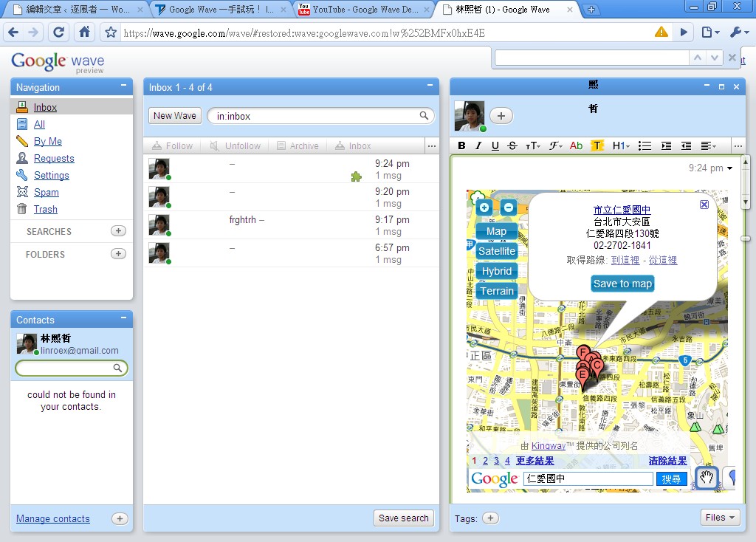756x542 pixels.
Task: Open All in Navigation
Action: (x=40, y=124)
